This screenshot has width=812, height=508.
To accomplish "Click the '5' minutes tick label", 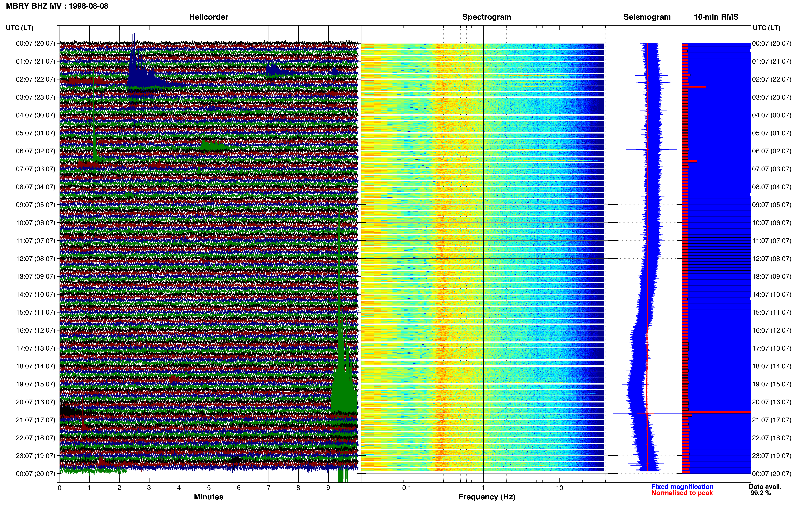I will tap(209, 487).
